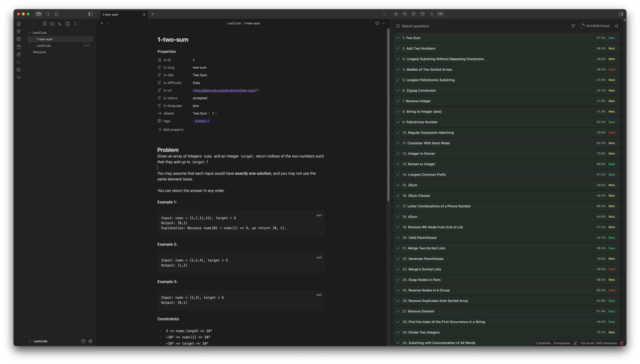Click Add property button
640x364 pixels.
[171, 129]
